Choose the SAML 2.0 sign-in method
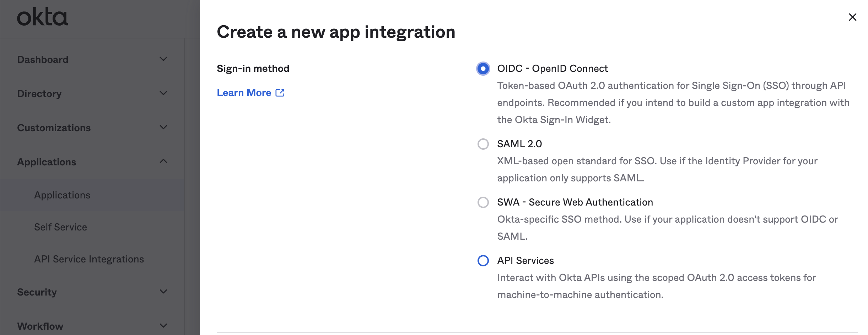Image resolution: width=868 pixels, height=335 pixels. point(483,144)
